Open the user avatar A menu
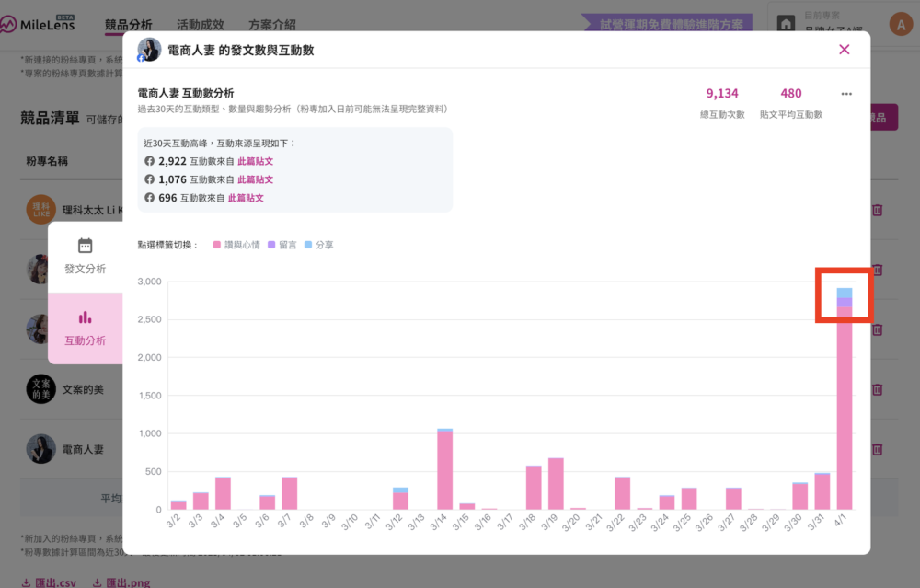Image resolution: width=920 pixels, height=588 pixels. click(901, 25)
